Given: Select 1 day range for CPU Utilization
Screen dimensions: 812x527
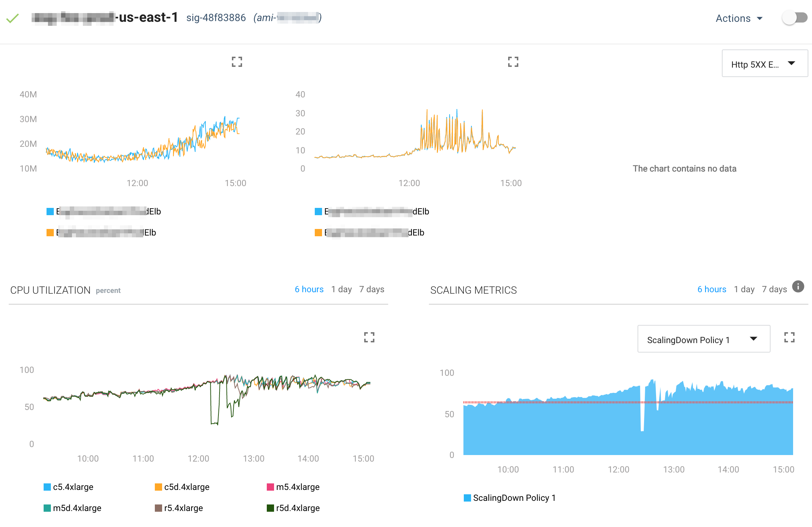Looking at the screenshot, I should click(x=341, y=289).
